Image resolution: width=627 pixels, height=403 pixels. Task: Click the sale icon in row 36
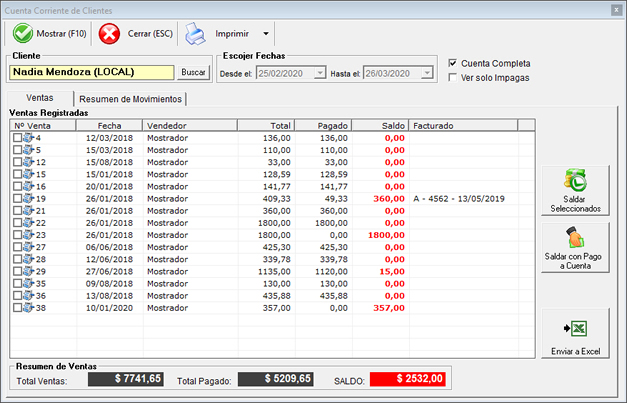pos(28,295)
